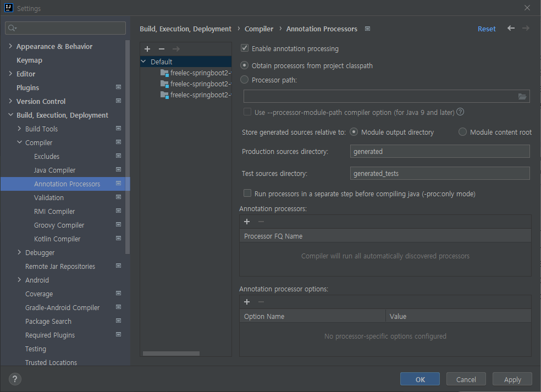This screenshot has height=392, width=541.
Task: Click Build, Execution, Deployment breadcrumb
Action: click(x=185, y=29)
